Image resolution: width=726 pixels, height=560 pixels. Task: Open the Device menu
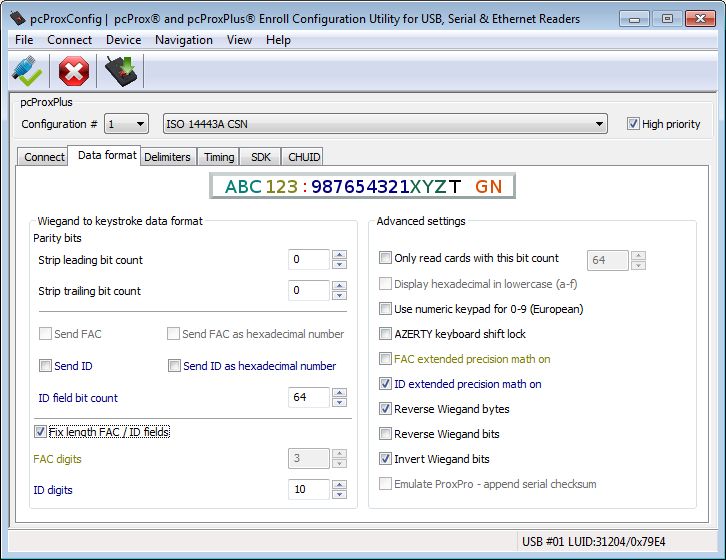click(124, 40)
